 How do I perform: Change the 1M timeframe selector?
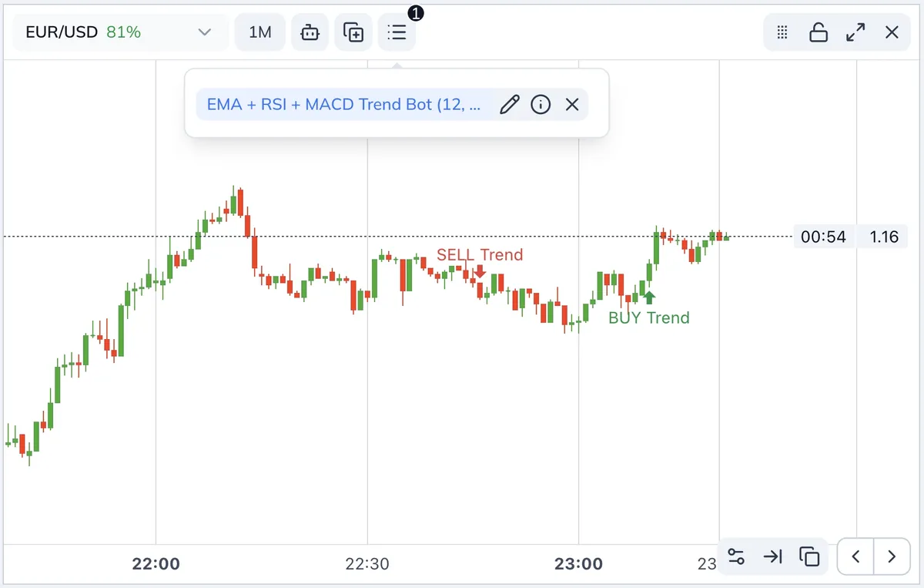[x=260, y=32]
